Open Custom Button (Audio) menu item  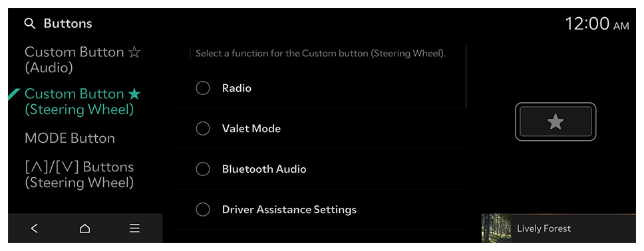82,60
